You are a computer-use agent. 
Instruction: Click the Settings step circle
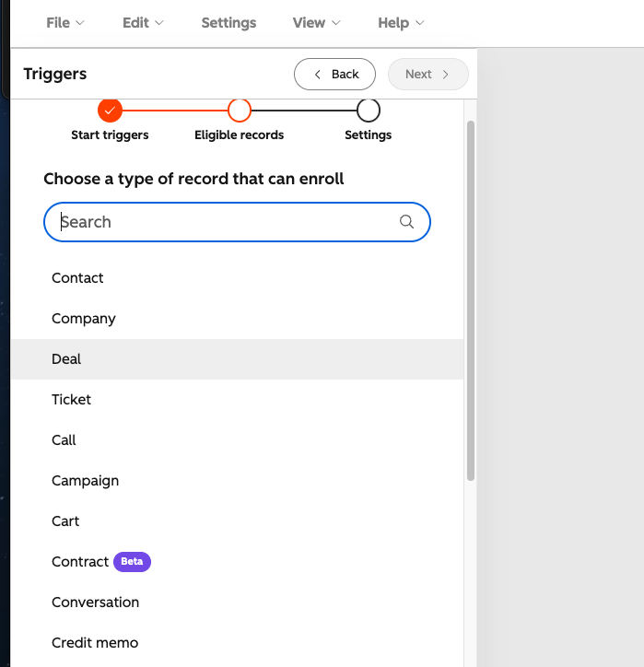pos(369,111)
